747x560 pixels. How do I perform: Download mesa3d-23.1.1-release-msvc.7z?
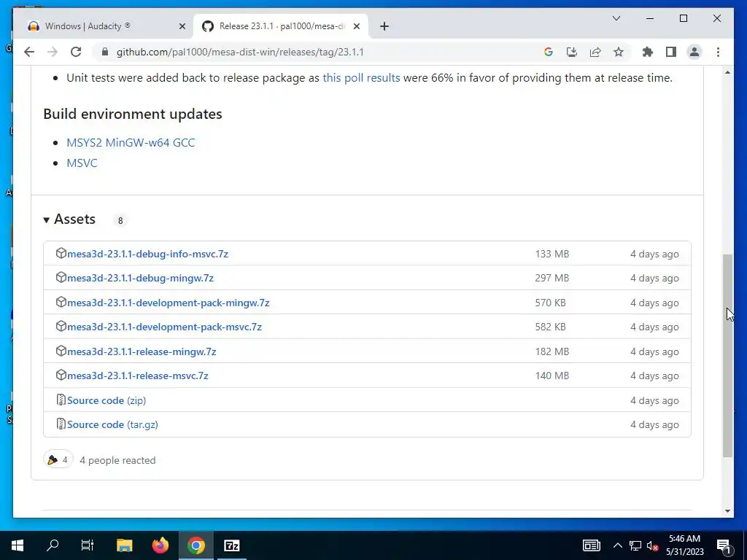[x=138, y=376]
